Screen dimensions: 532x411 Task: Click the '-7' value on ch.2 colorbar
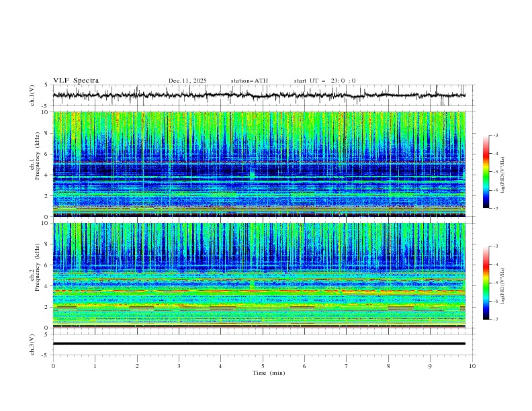pyautogui.click(x=495, y=320)
